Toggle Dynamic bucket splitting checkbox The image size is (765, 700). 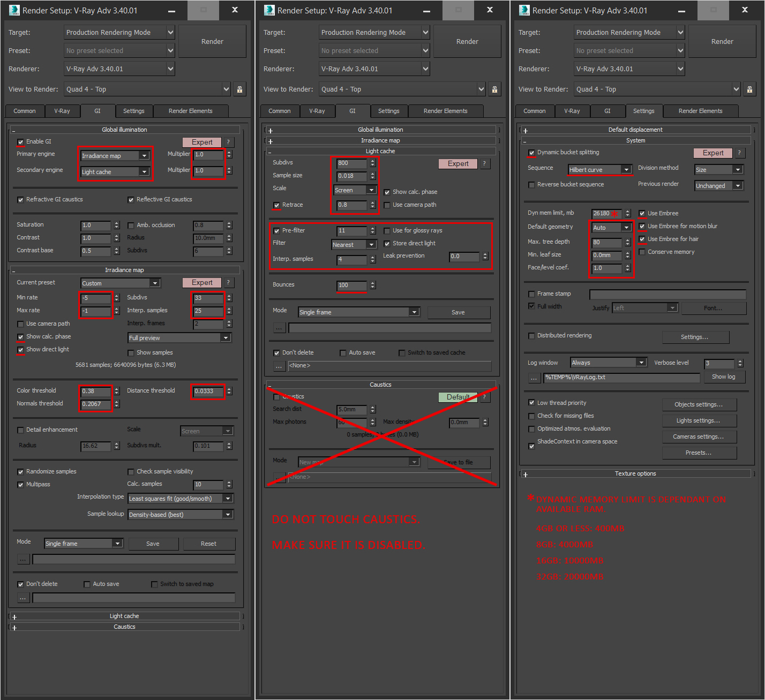(x=531, y=153)
